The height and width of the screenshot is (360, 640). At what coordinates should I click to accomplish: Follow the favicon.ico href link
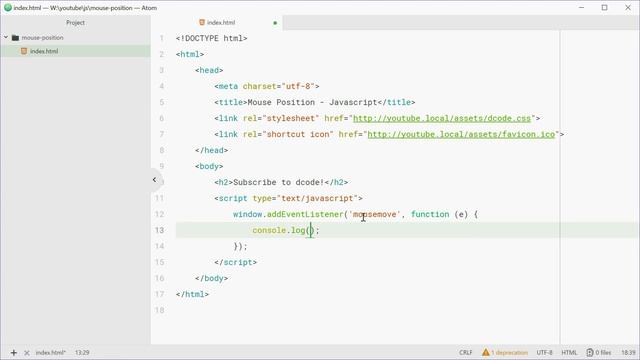point(461,134)
